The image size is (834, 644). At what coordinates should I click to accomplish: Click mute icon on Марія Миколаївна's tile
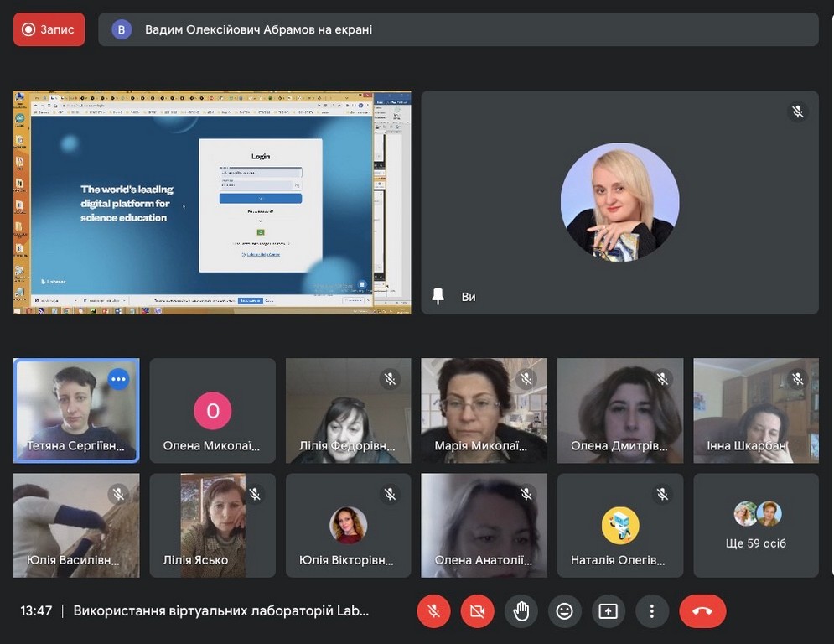pyautogui.click(x=526, y=379)
